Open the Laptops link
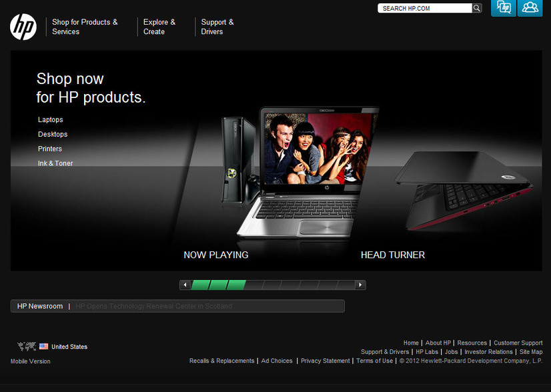Image resolution: width=551 pixels, height=392 pixels. tap(51, 120)
